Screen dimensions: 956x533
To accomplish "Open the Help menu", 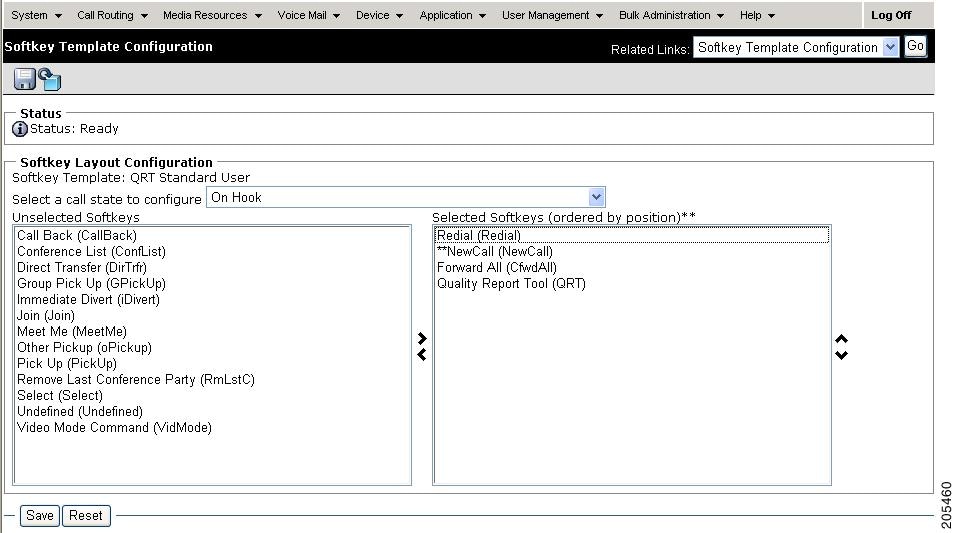I will 757,15.
